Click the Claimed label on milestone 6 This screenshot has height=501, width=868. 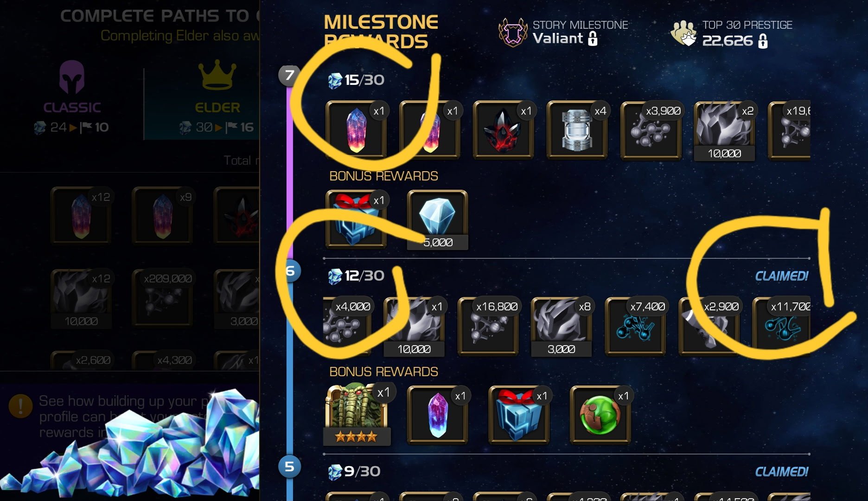pyautogui.click(x=782, y=276)
